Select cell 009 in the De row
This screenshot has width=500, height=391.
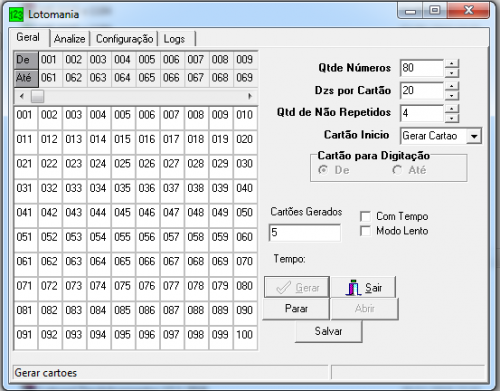[246, 60]
